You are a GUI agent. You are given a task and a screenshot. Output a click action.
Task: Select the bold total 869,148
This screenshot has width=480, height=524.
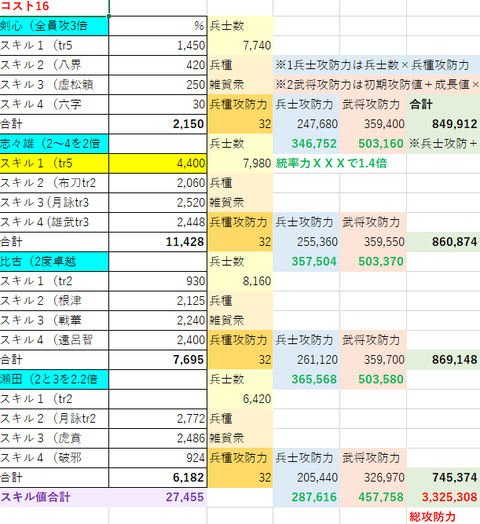tap(443, 360)
